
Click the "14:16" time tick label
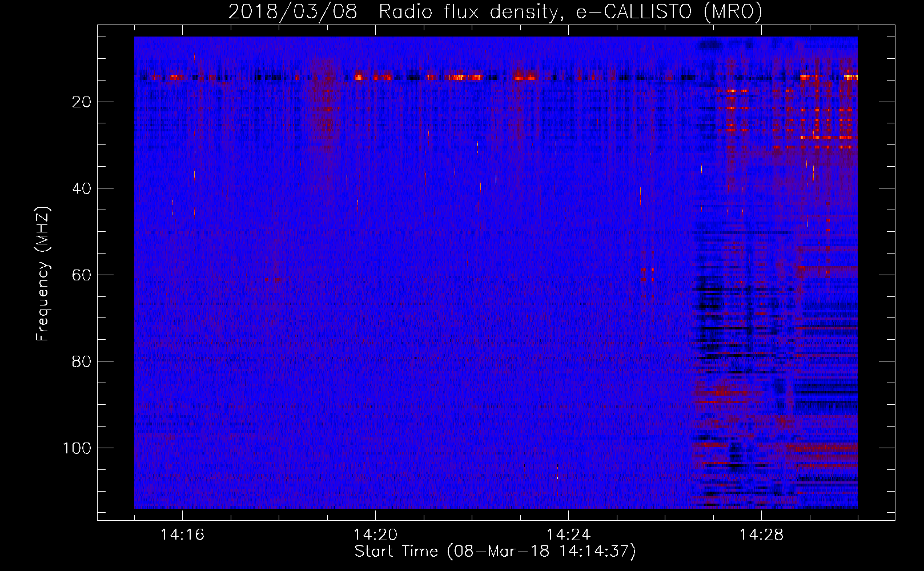coord(182,535)
